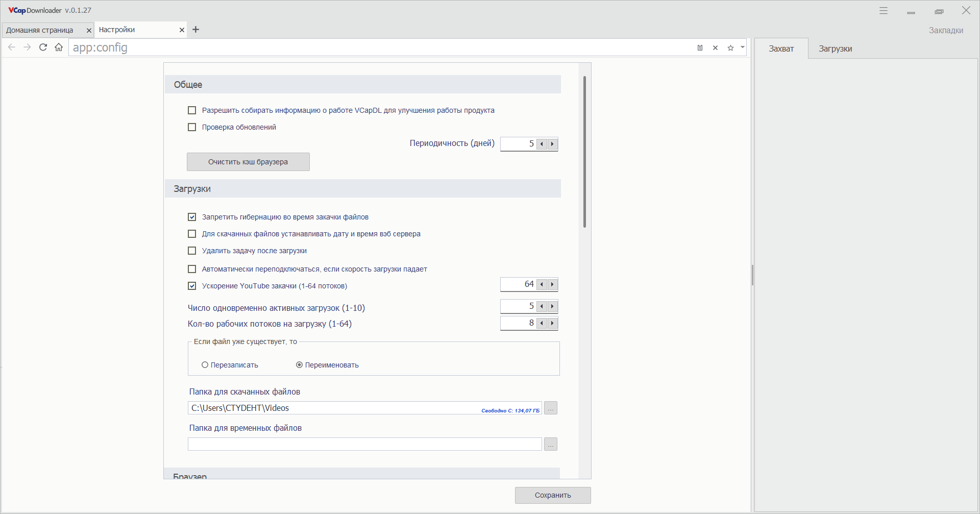Decrease number of simultaneous active downloads
Image resolution: width=980 pixels, height=514 pixels.
(542, 306)
